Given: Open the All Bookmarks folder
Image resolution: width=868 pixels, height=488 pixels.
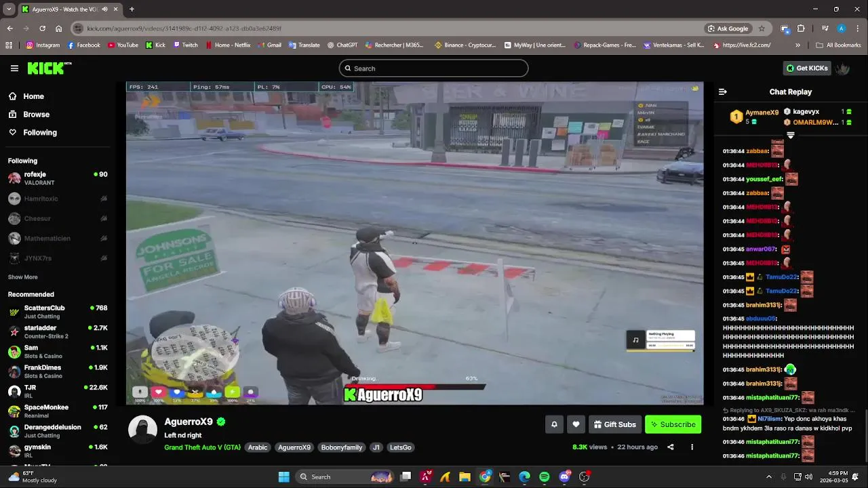Looking at the screenshot, I should [838, 45].
